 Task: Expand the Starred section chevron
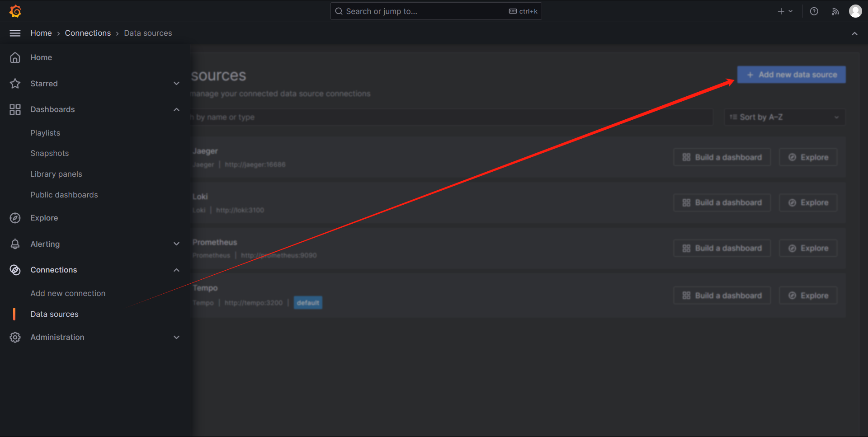point(176,84)
